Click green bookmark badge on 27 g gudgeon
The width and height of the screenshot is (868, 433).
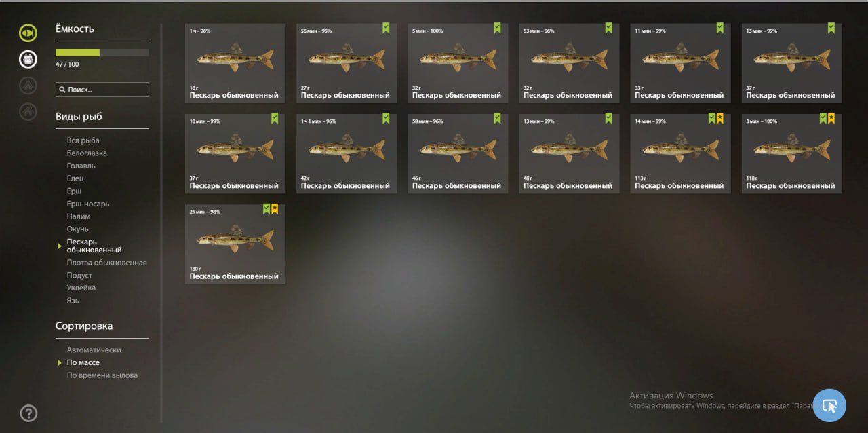(x=386, y=28)
